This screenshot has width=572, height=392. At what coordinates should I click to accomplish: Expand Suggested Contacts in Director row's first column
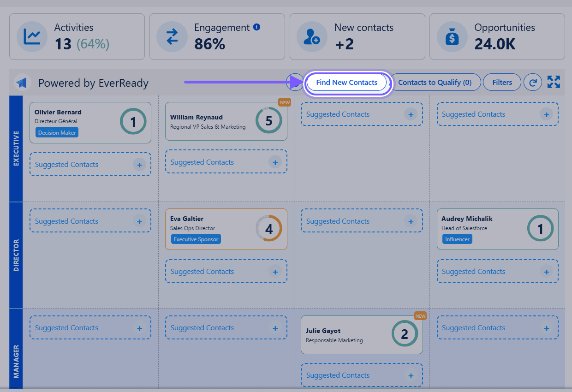tap(90, 221)
